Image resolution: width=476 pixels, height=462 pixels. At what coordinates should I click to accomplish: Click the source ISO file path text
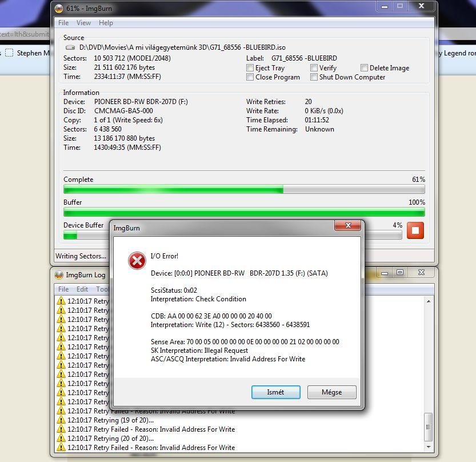point(182,47)
